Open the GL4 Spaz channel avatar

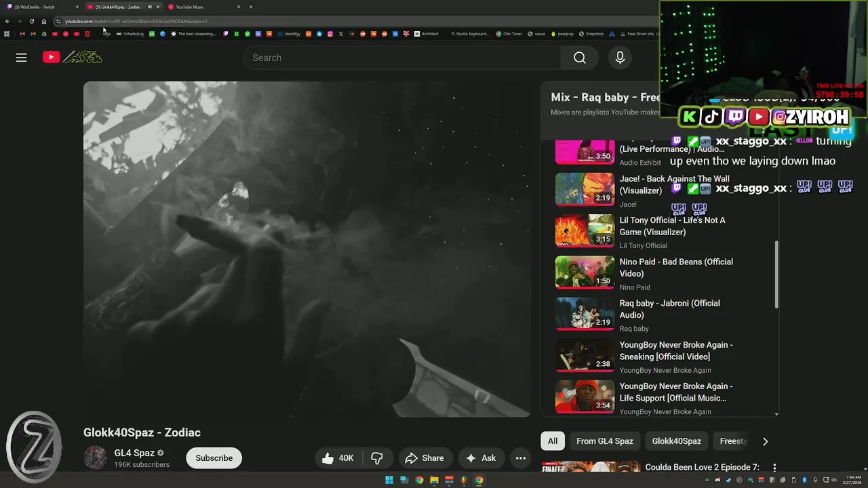(95, 458)
